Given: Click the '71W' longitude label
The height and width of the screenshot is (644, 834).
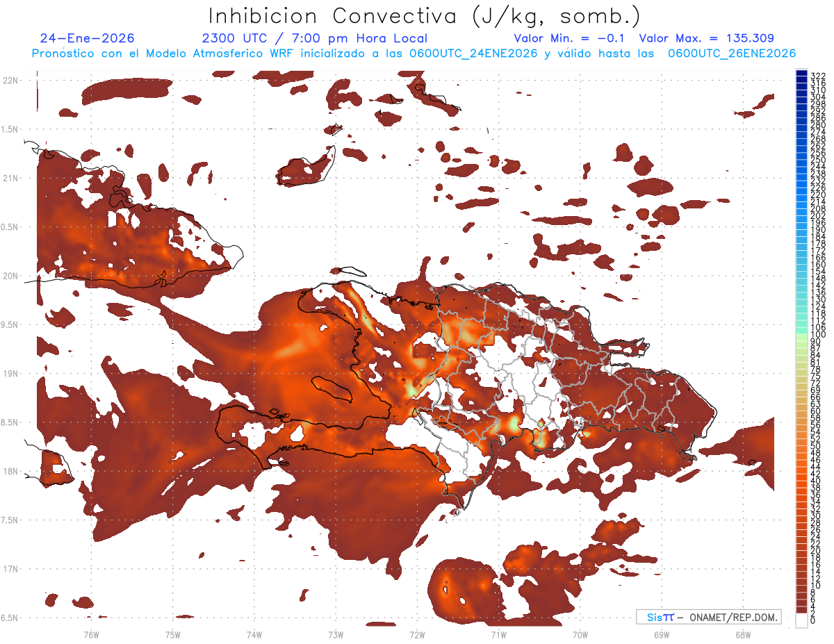Looking at the screenshot, I should tap(498, 634).
